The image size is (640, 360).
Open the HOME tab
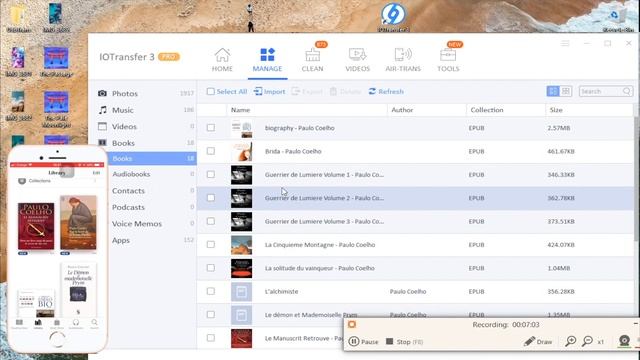tap(222, 60)
